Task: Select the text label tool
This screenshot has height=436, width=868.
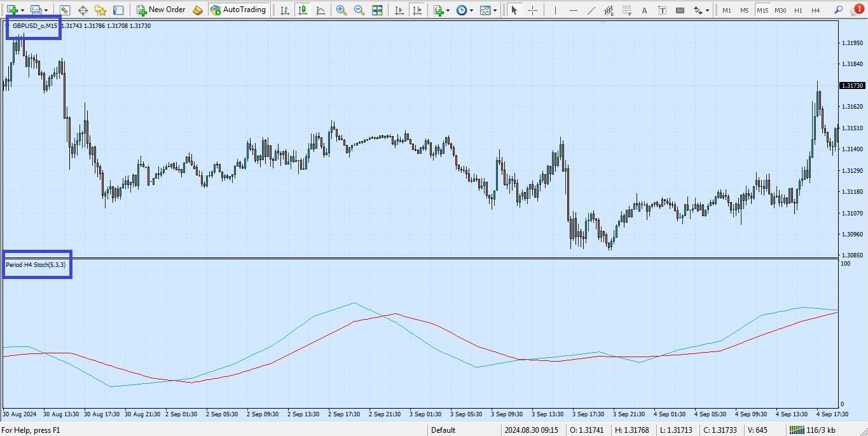Action: (662, 10)
